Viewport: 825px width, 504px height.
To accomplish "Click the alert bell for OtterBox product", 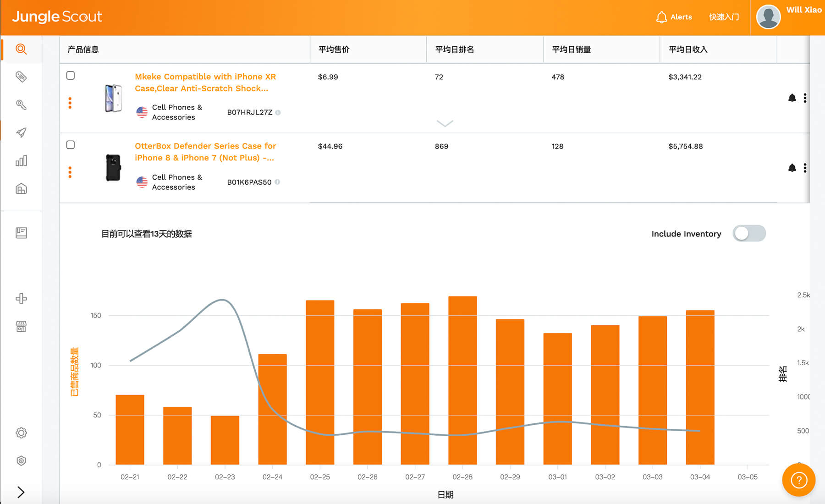I will point(792,168).
